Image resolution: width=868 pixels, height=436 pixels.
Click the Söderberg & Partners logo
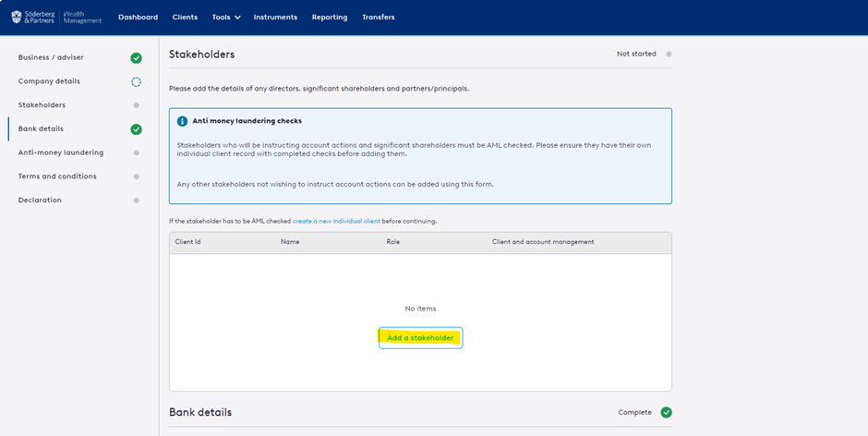pyautogui.click(x=56, y=17)
